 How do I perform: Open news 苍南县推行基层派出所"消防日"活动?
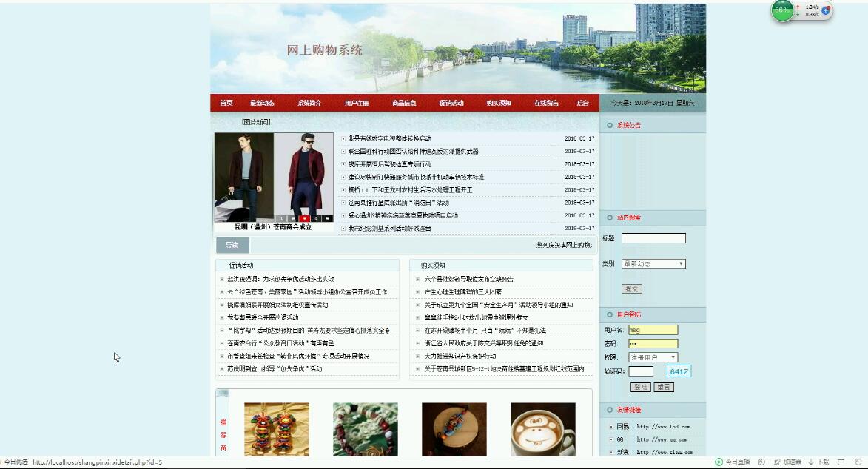[399, 203]
